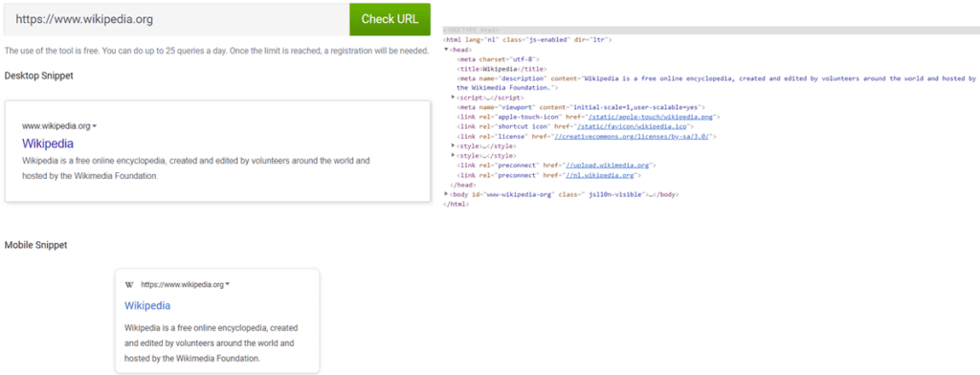The image size is (980, 375).
Task: Expand the <script> node in the HTML tree
Action: [x=453, y=98]
